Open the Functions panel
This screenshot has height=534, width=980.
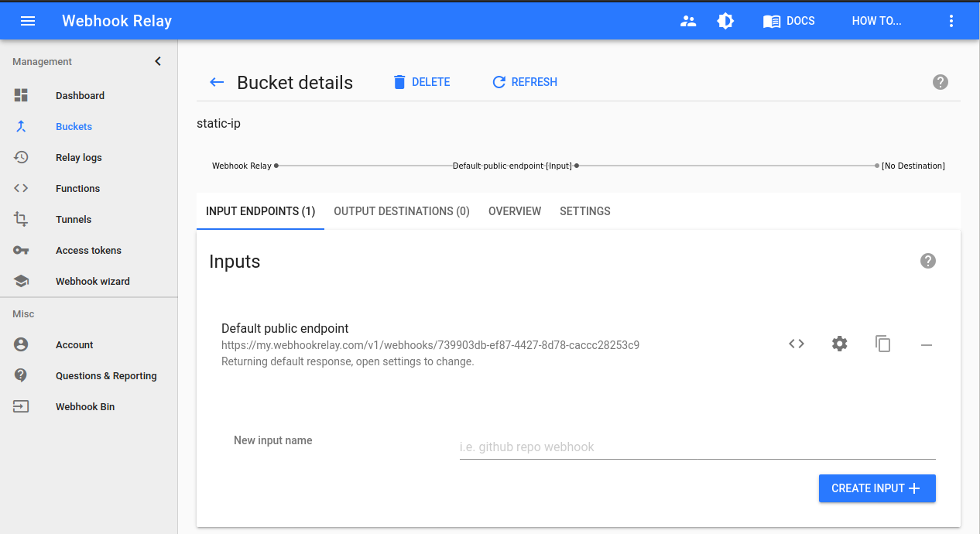[77, 188]
